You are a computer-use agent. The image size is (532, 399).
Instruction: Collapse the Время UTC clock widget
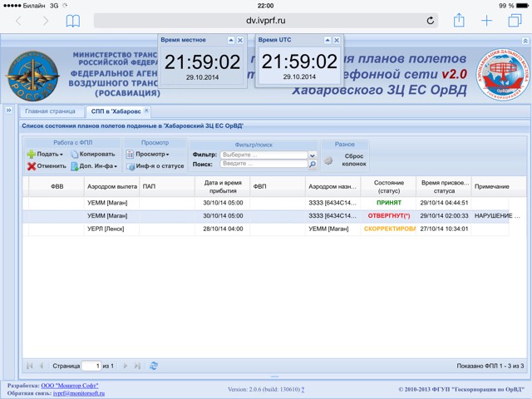[328, 40]
